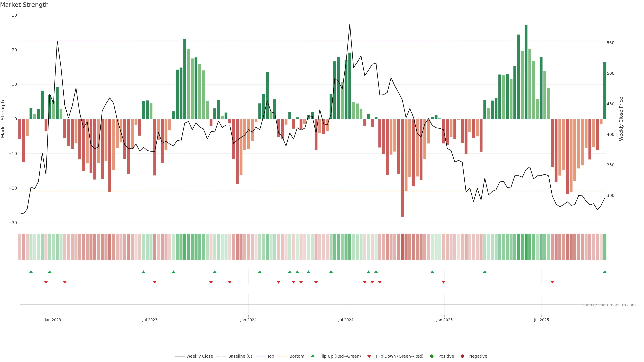
Task: Click the first green flip-up triangle marker
Action: click(31, 272)
